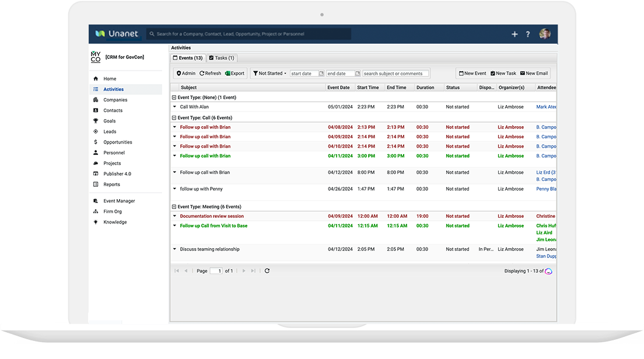The width and height of the screenshot is (644, 359).
Task: Open the Not Started status filter dropdown
Action: [x=272, y=73]
